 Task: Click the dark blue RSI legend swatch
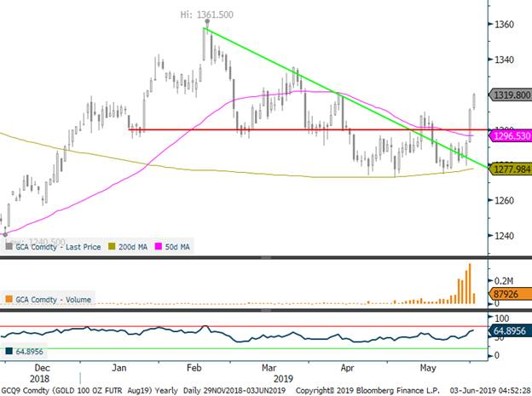9,349
